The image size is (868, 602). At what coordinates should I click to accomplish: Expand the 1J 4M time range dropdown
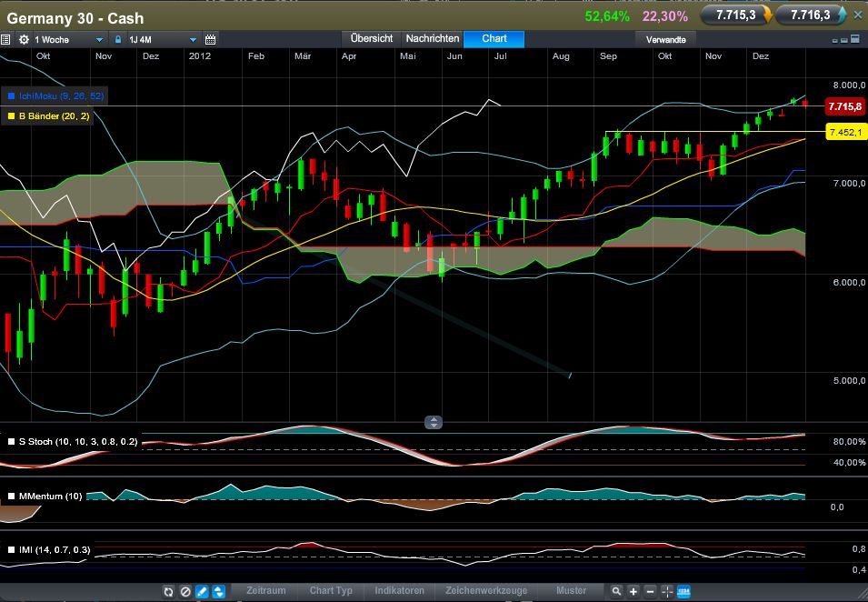162,40
